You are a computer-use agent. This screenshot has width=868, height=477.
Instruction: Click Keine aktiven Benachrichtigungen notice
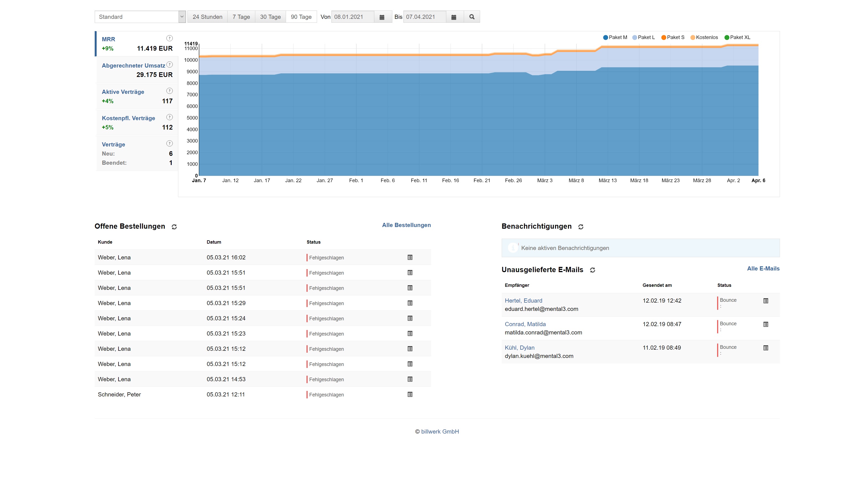pyautogui.click(x=641, y=248)
